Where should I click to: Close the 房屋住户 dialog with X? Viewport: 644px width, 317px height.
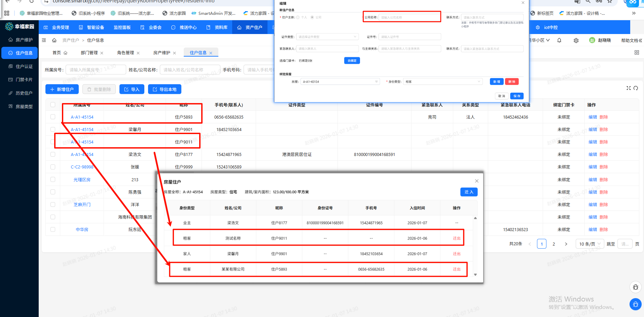476,181
